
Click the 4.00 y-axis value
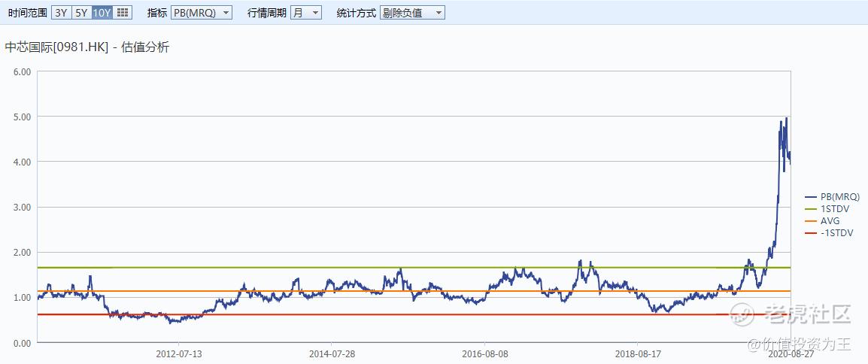(x=22, y=162)
